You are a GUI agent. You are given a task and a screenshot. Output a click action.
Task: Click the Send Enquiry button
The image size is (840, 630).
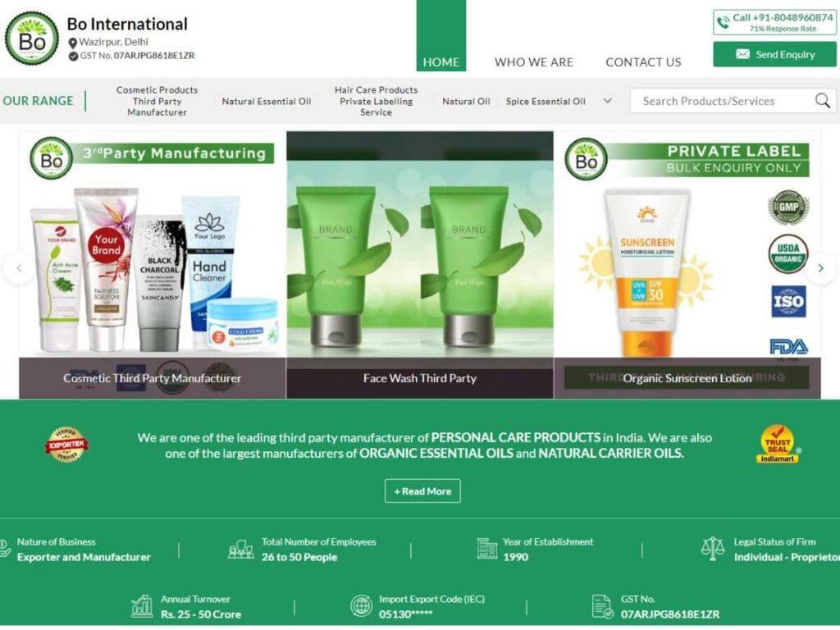(x=774, y=54)
